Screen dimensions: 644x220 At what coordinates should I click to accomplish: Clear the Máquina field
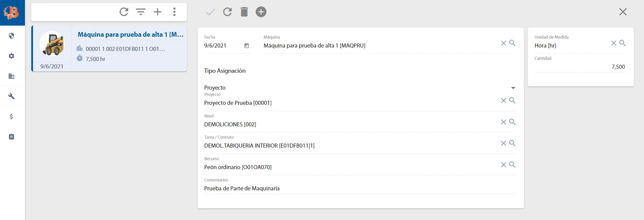(x=503, y=43)
